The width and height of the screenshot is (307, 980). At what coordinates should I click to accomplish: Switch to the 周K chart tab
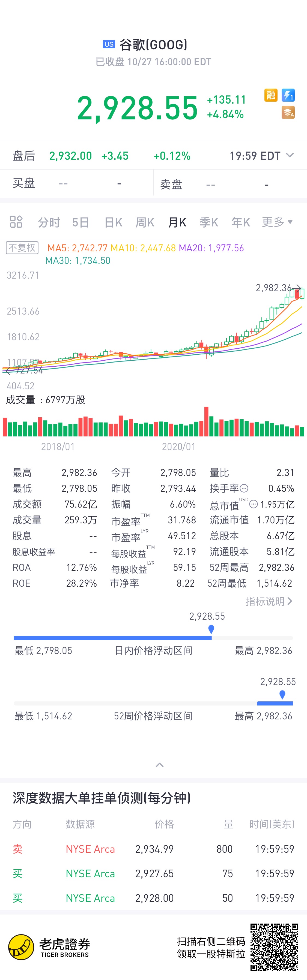(x=145, y=222)
